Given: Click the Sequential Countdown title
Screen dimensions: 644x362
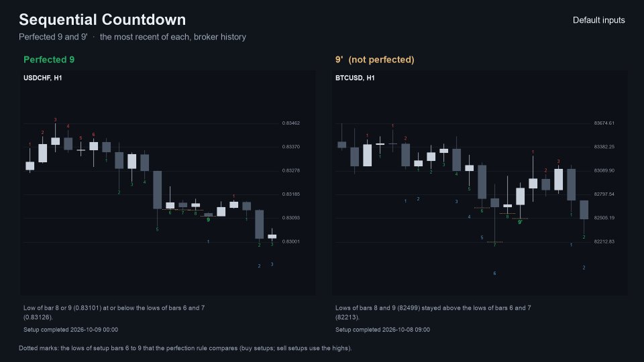Looking at the screenshot, I should tap(102, 19).
